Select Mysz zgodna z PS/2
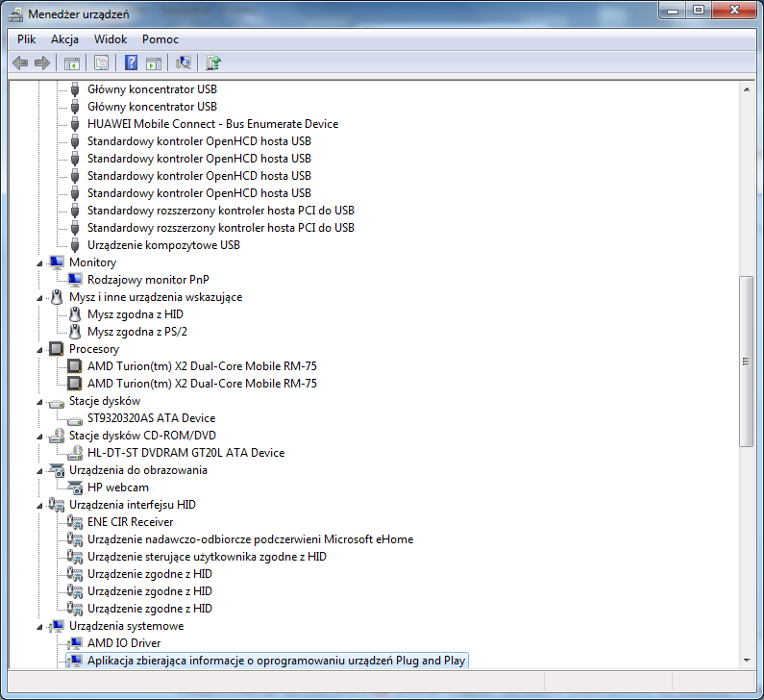The width and height of the screenshot is (764, 700). point(137,332)
